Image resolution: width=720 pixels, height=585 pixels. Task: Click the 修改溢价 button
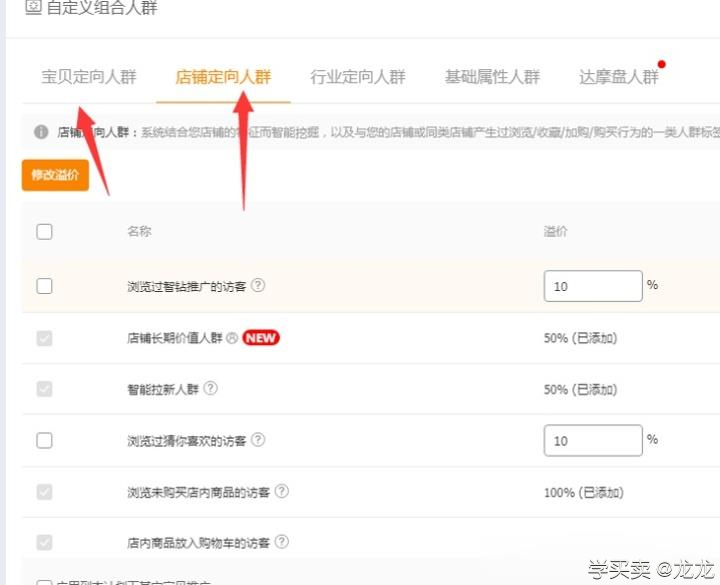(55, 175)
